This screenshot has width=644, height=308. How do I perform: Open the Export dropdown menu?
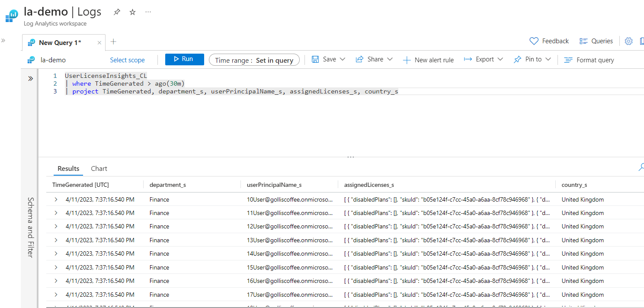[484, 59]
